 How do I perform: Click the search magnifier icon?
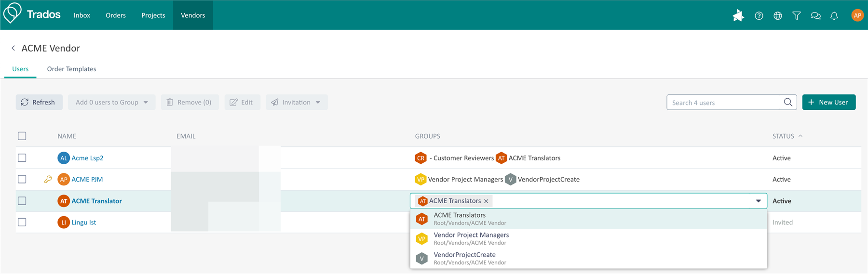(x=788, y=102)
